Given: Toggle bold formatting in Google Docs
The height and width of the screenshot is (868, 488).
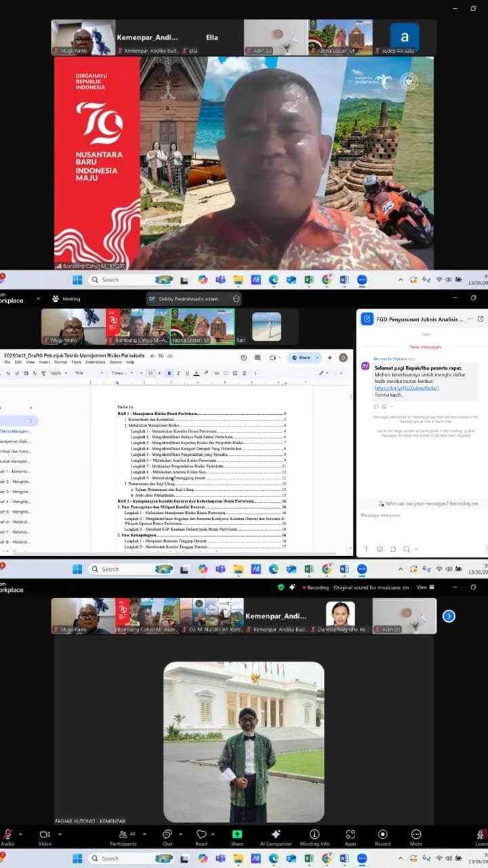Looking at the screenshot, I should (169, 373).
